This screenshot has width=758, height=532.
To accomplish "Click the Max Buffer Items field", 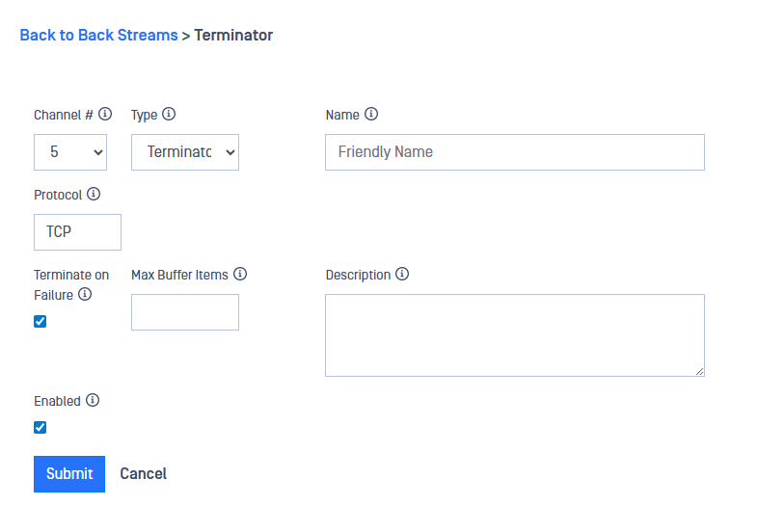I will (x=185, y=312).
